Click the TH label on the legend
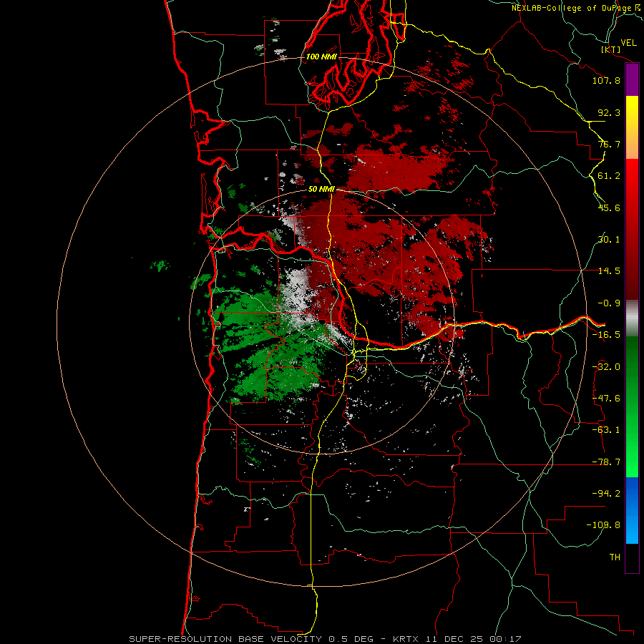 [615, 557]
